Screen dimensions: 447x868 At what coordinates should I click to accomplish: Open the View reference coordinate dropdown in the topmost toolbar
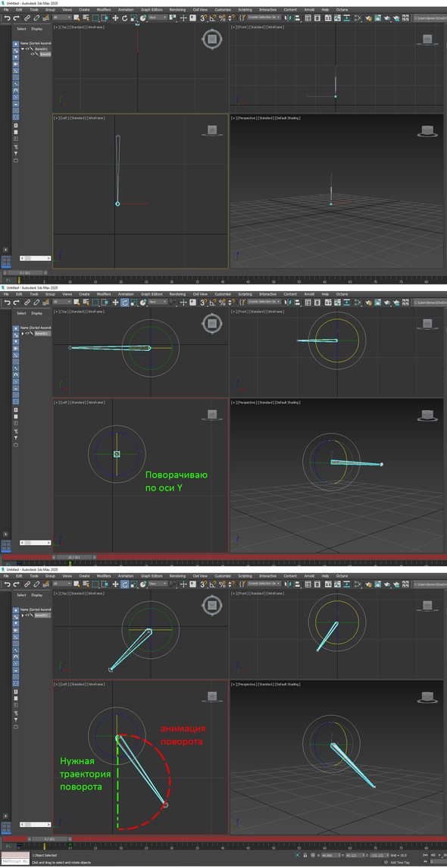[x=157, y=17]
